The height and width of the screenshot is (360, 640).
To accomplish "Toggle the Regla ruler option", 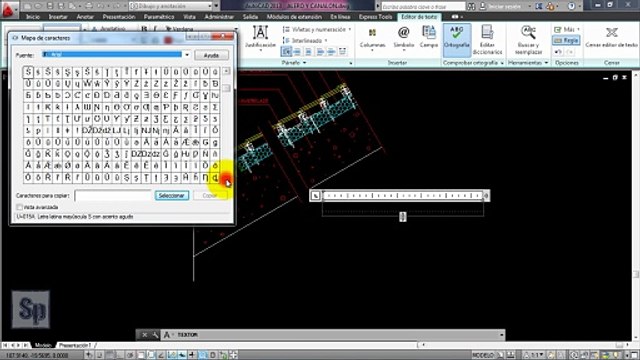I will (x=567, y=40).
